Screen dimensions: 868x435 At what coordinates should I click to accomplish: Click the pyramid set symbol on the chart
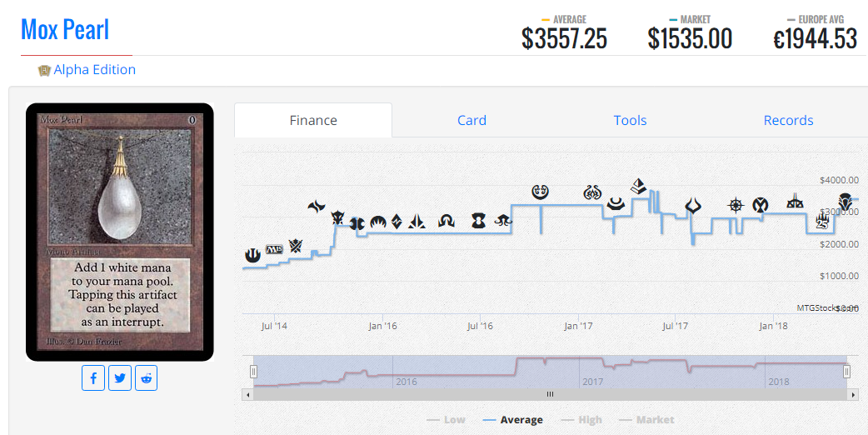pyautogui.click(x=638, y=186)
